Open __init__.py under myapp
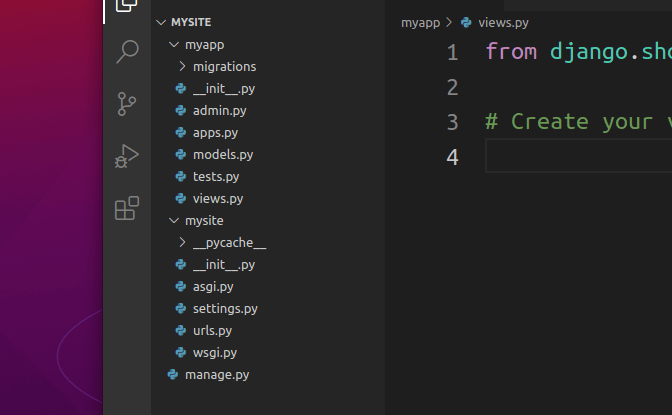 [224, 89]
